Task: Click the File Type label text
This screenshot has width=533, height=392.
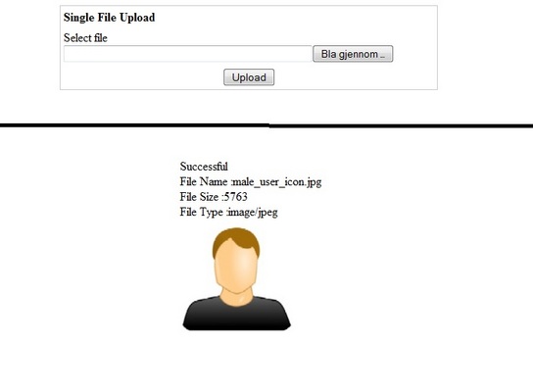Action: (x=201, y=212)
